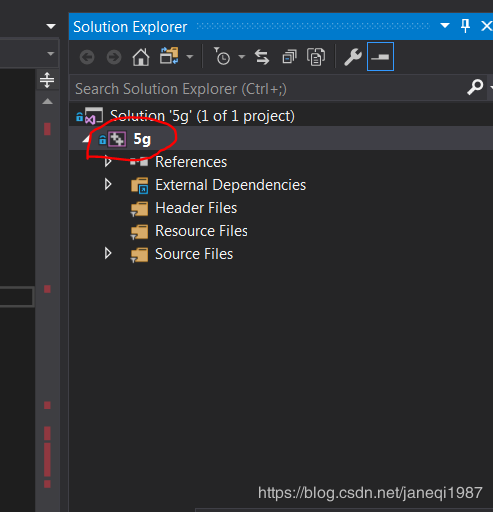This screenshot has height=512, width=493.
Task: Collapse All tree nodes icon
Action: pos(289,57)
